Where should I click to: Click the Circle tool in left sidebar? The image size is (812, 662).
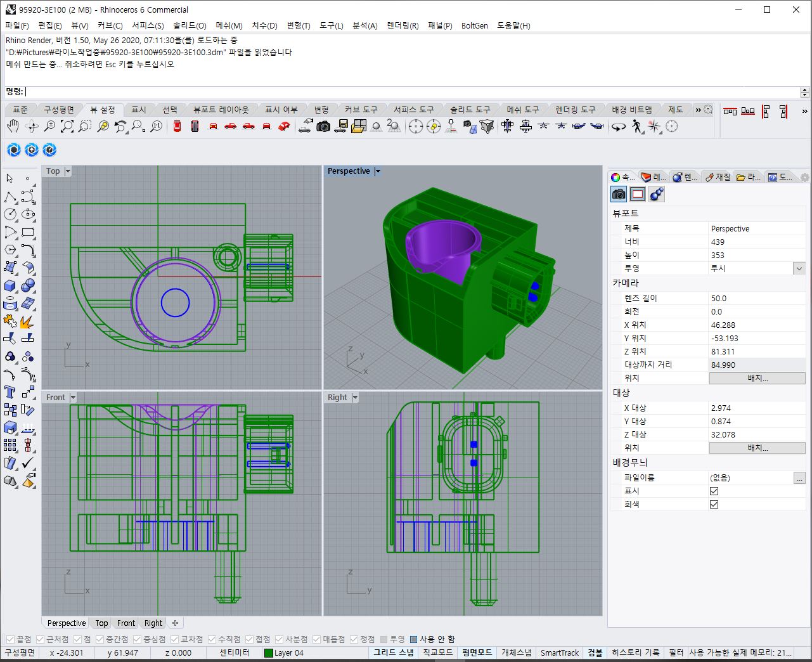(x=10, y=214)
